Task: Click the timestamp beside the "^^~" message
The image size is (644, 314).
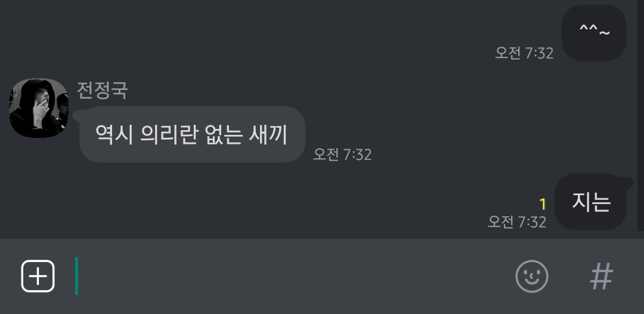Action: pyautogui.click(x=524, y=53)
